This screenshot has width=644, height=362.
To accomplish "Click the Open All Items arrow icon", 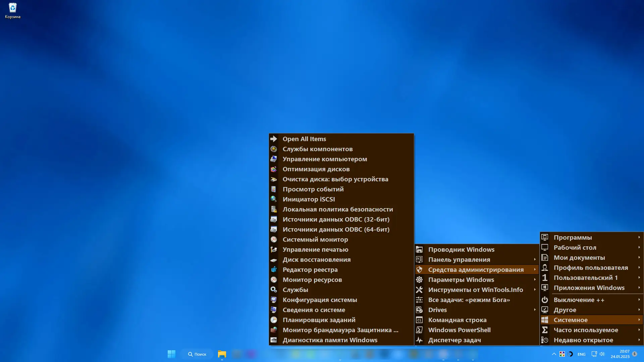I will point(274,139).
